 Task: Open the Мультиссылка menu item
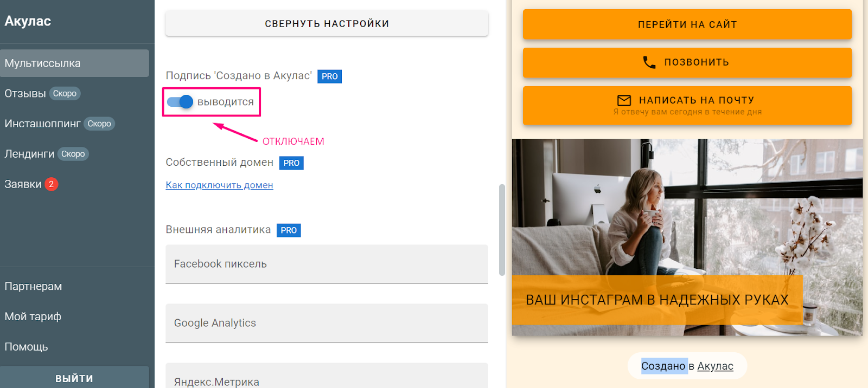click(x=74, y=63)
